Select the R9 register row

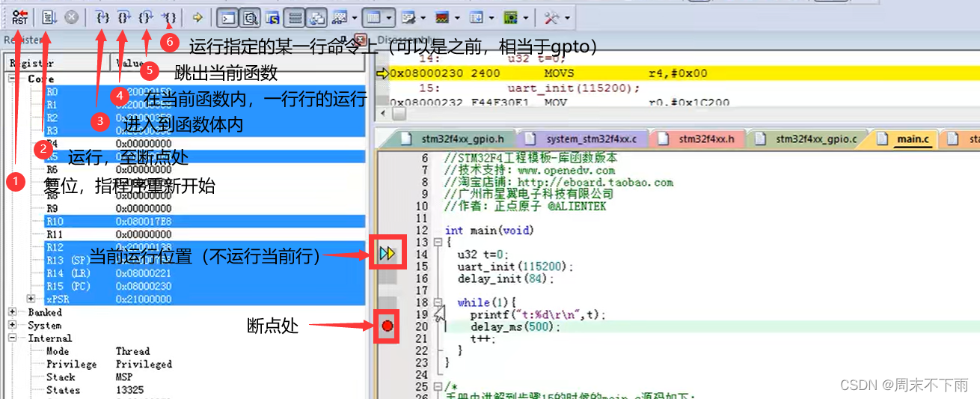point(205,208)
